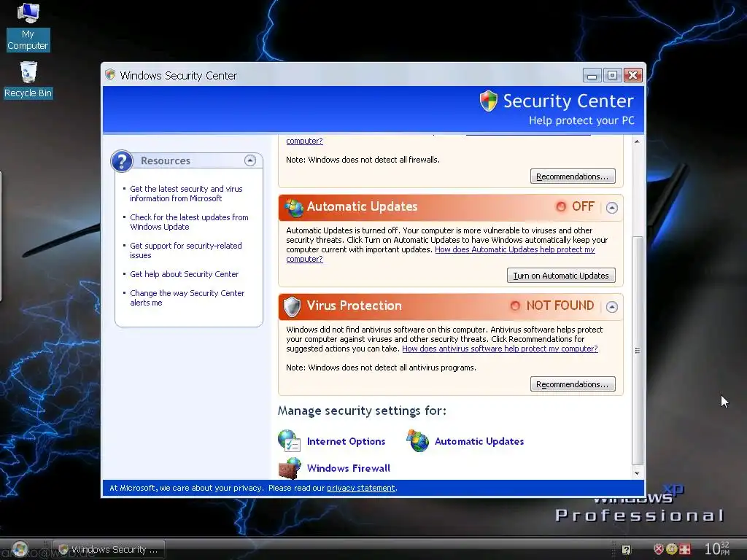Minimize the Windows Security Center window
747x560 pixels.
[592, 75]
